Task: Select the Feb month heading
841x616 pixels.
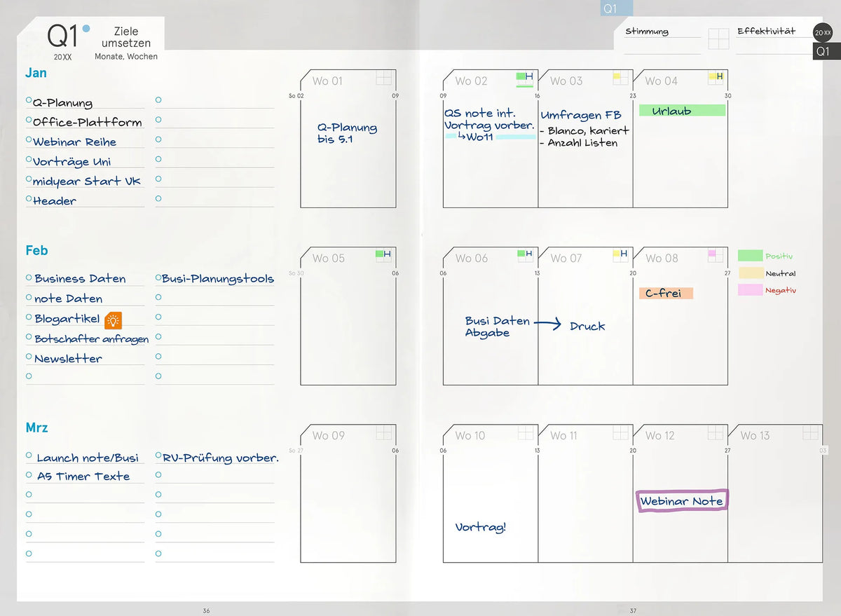Action: [x=36, y=250]
